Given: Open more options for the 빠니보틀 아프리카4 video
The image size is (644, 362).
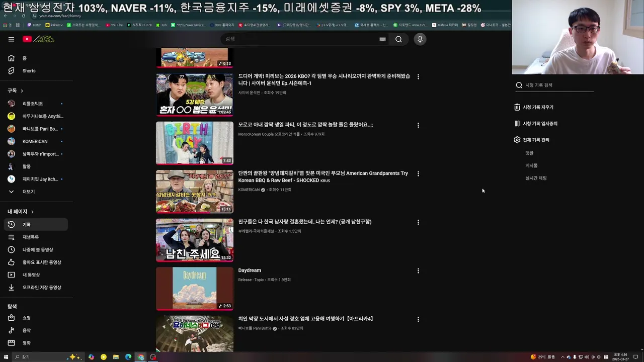Looking at the screenshot, I should [418, 319].
